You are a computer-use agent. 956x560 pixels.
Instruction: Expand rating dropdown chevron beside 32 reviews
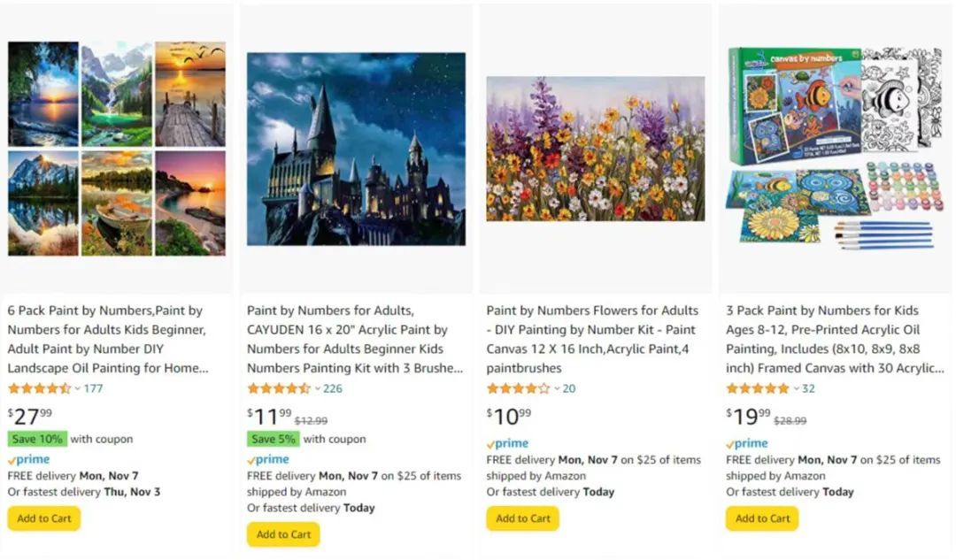[797, 388]
